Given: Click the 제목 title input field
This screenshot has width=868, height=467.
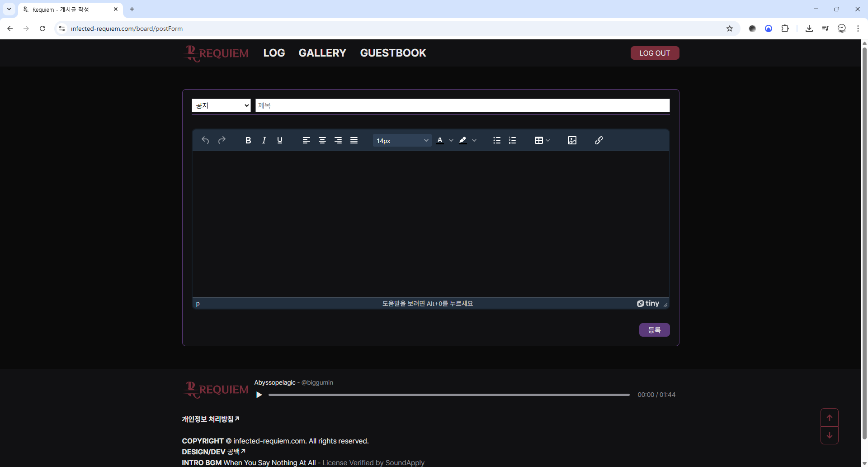Looking at the screenshot, I should tap(462, 105).
